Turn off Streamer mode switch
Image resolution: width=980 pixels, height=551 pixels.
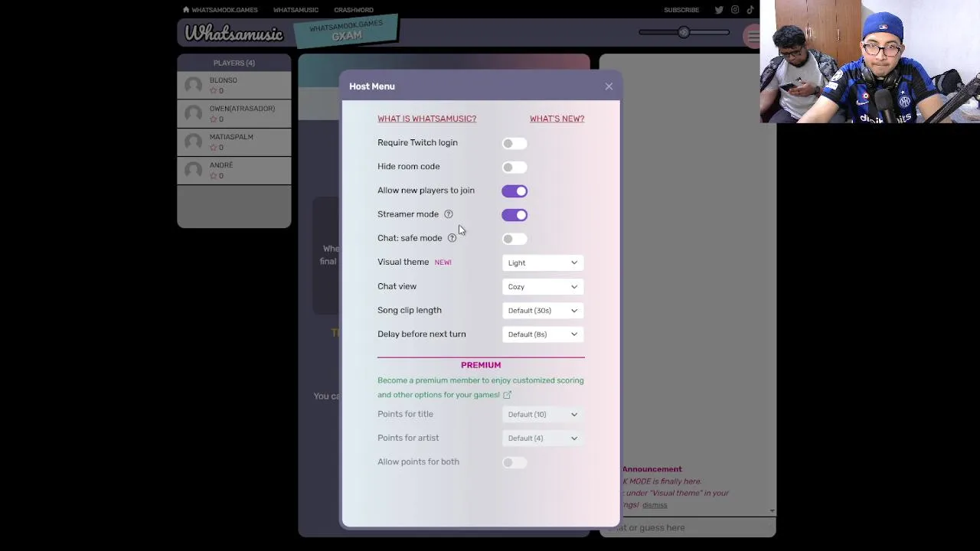(x=514, y=214)
